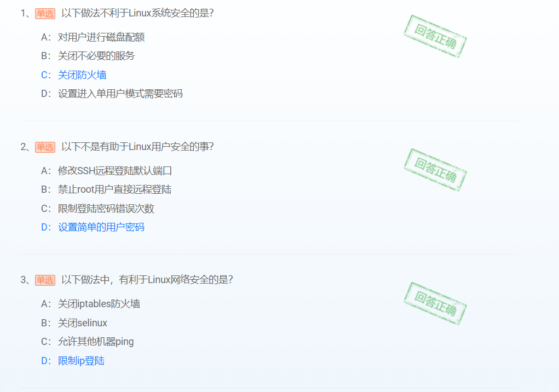The height and width of the screenshot is (392, 559).
Task: Pick option B 关闭selinux
Action: click(74, 323)
